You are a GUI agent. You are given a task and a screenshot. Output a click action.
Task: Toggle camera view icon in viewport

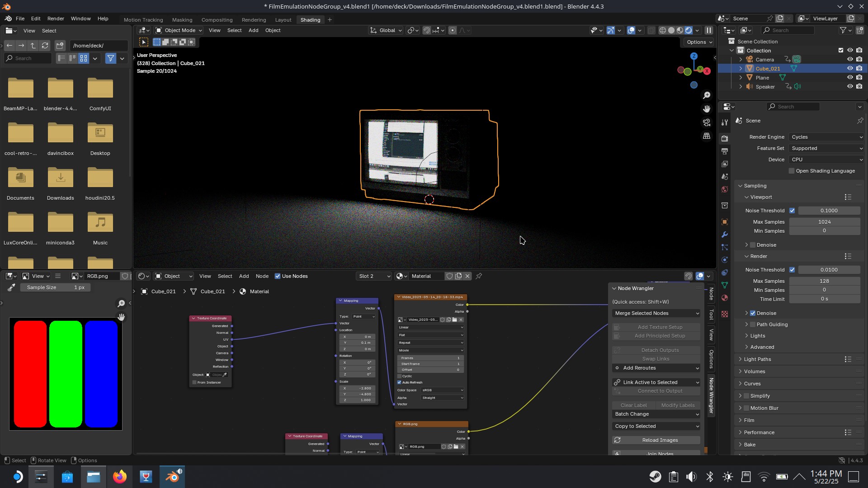click(707, 122)
